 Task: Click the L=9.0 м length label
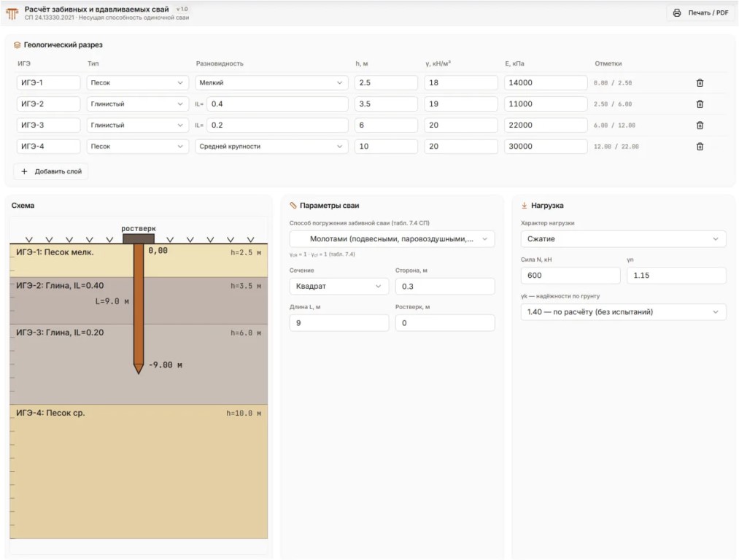pyautogui.click(x=112, y=301)
